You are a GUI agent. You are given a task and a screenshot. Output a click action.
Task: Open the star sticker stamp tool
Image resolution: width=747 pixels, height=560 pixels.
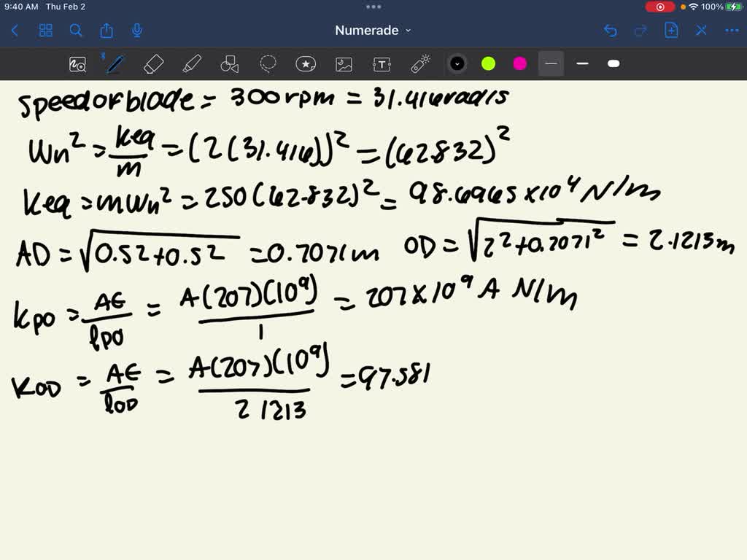[305, 64]
